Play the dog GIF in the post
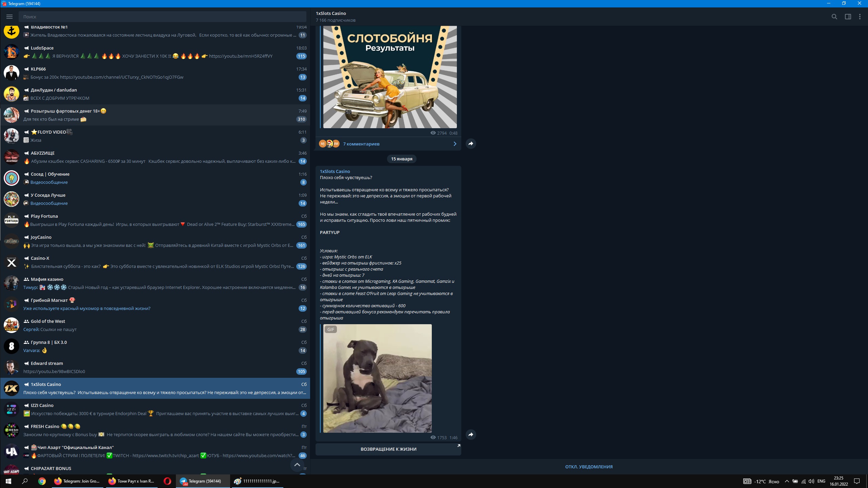This screenshot has width=868, height=488. (x=377, y=378)
